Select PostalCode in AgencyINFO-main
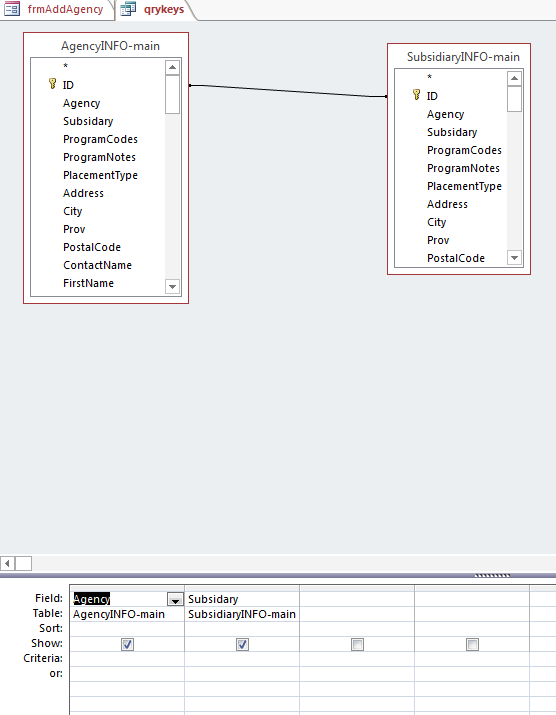 [x=92, y=247]
